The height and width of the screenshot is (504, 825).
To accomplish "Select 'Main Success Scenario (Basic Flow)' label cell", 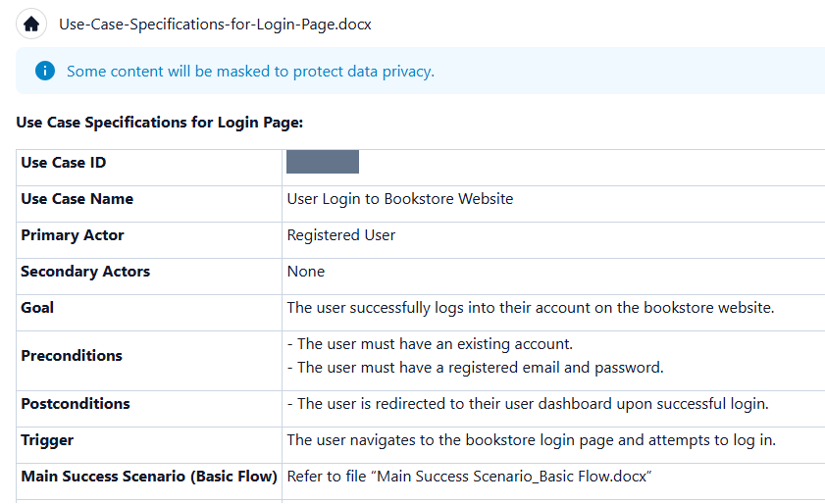I will click(149, 481).
